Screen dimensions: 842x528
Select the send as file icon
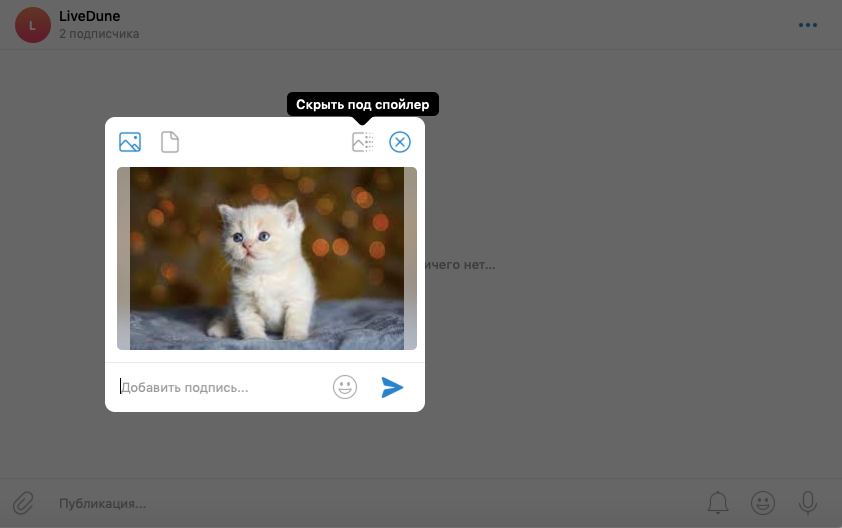pyautogui.click(x=170, y=142)
